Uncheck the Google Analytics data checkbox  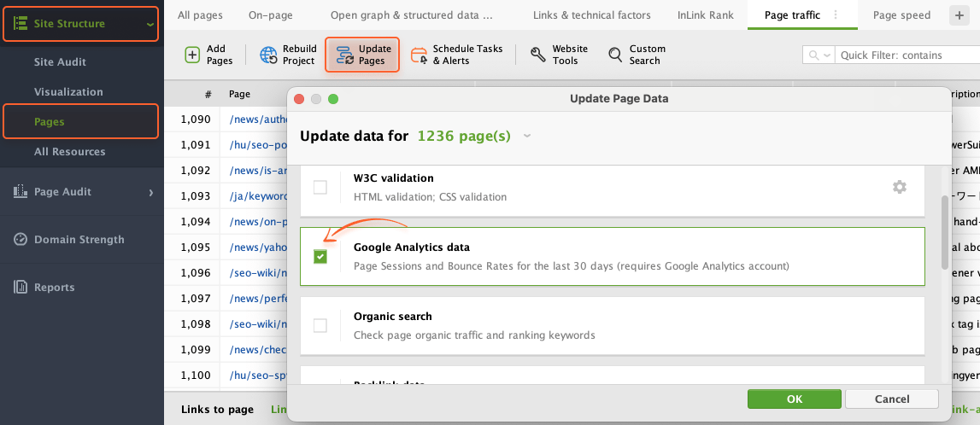(320, 257)
